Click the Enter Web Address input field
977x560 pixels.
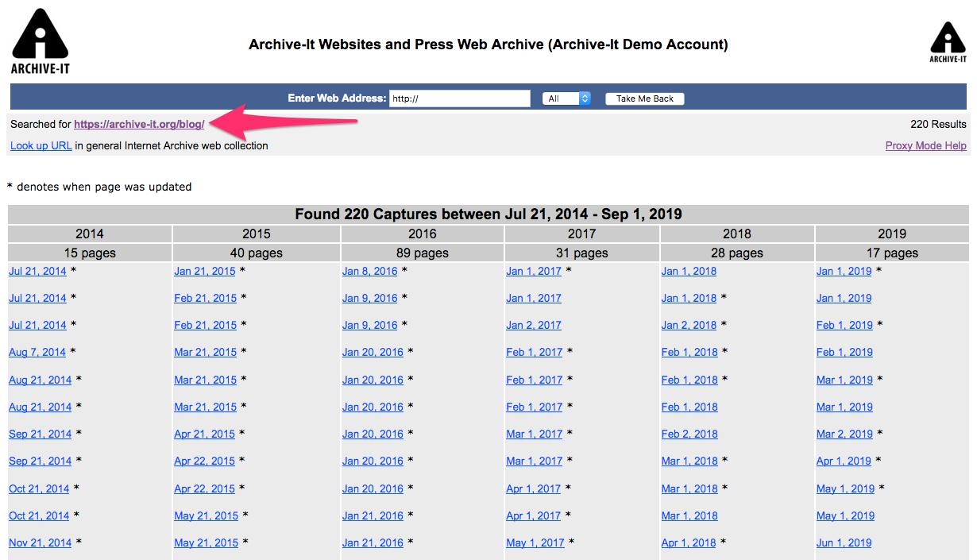459,98
